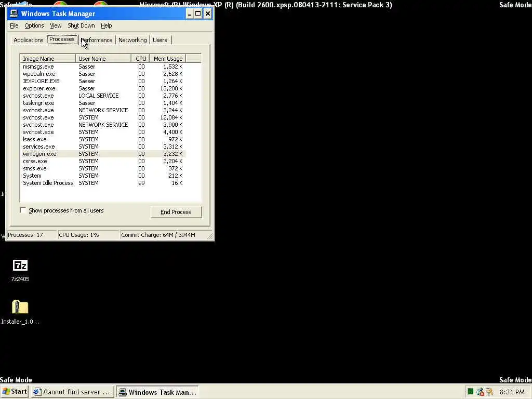Toggle Show processes from all users
Viewport: 532px width, 399px height.
[x=23, y=210]
